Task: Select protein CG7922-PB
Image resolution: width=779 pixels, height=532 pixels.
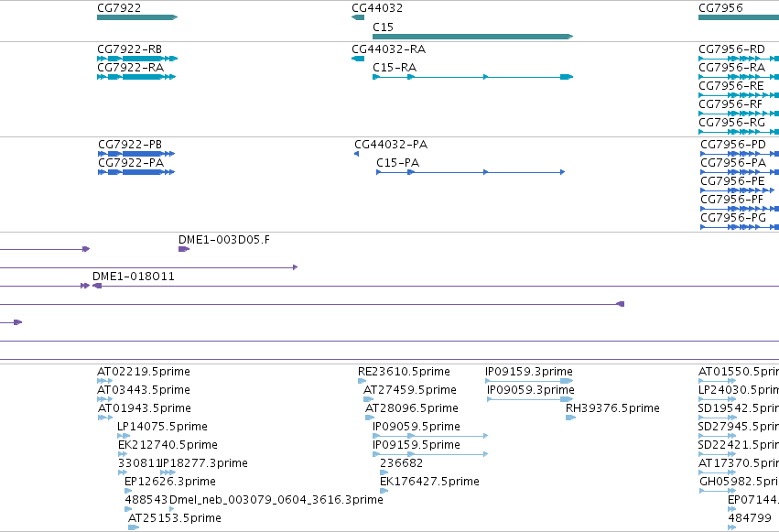Action: [130, 145]
